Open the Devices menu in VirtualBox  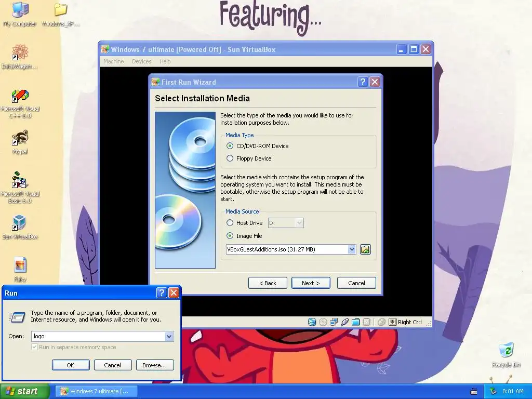click(x=141, y=61)
